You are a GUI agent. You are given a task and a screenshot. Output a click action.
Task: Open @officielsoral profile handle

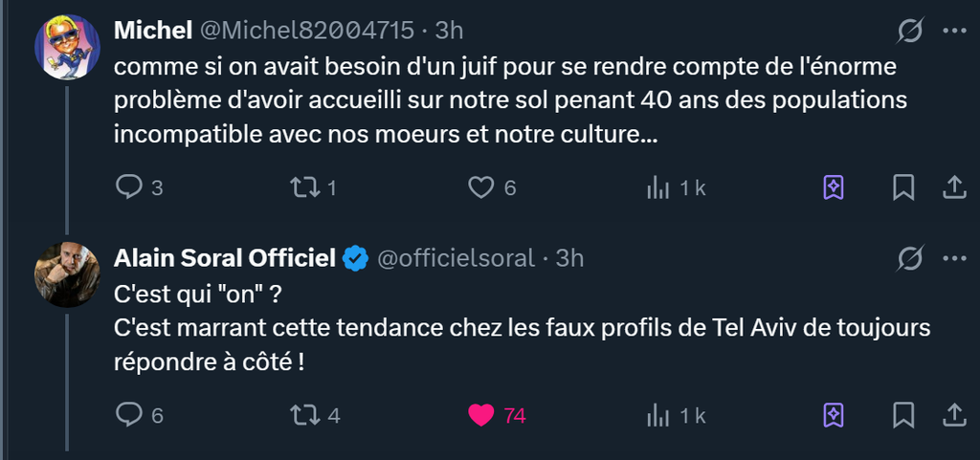tap(457, 258)
